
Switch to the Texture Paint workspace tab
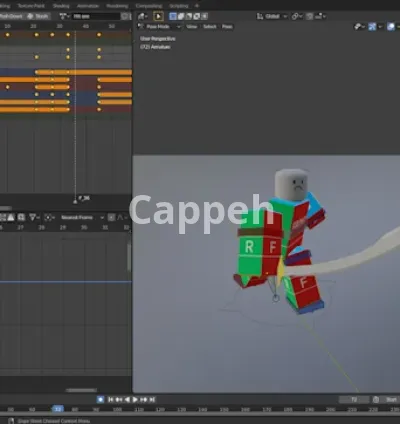(31, 6)
